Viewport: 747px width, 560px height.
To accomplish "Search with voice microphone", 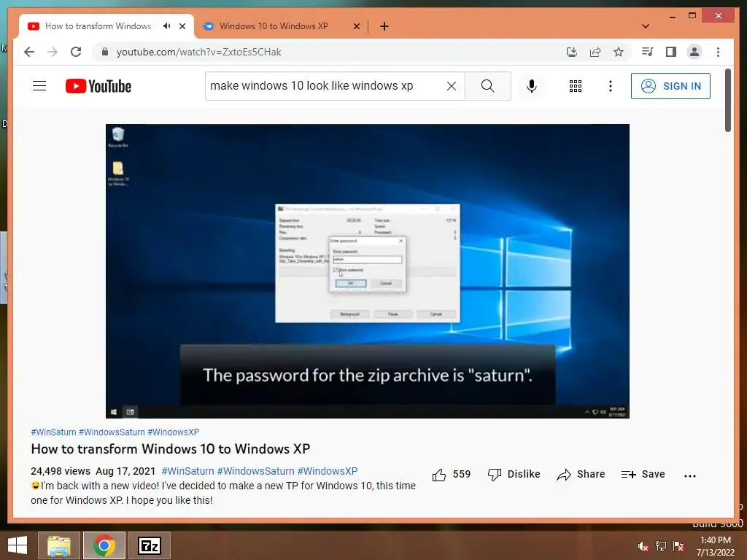I will pos(532,86).
